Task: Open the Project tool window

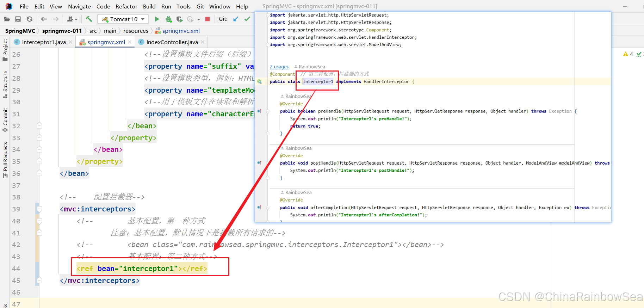Action: tap(5, 49)
